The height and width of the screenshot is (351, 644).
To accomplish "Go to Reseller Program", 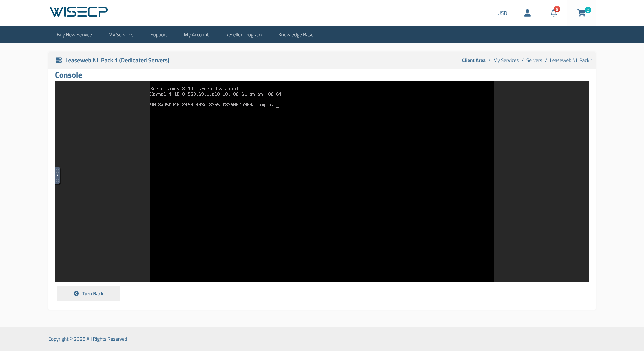I will 244,35.
